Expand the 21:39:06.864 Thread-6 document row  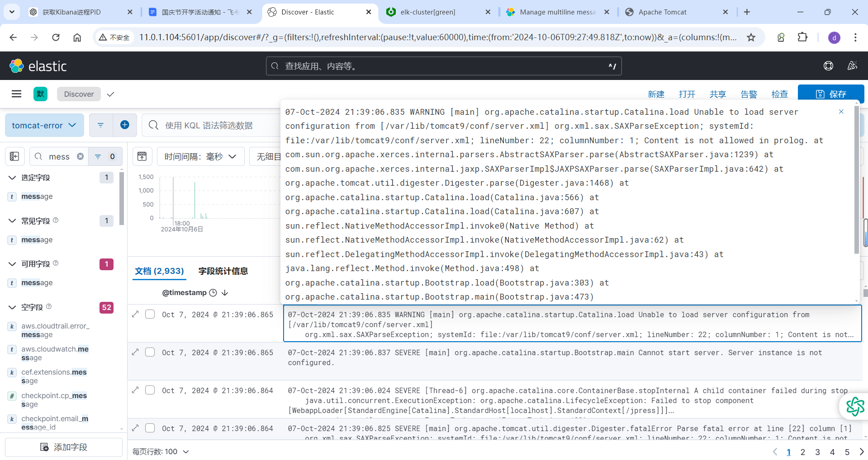point(135,390)
